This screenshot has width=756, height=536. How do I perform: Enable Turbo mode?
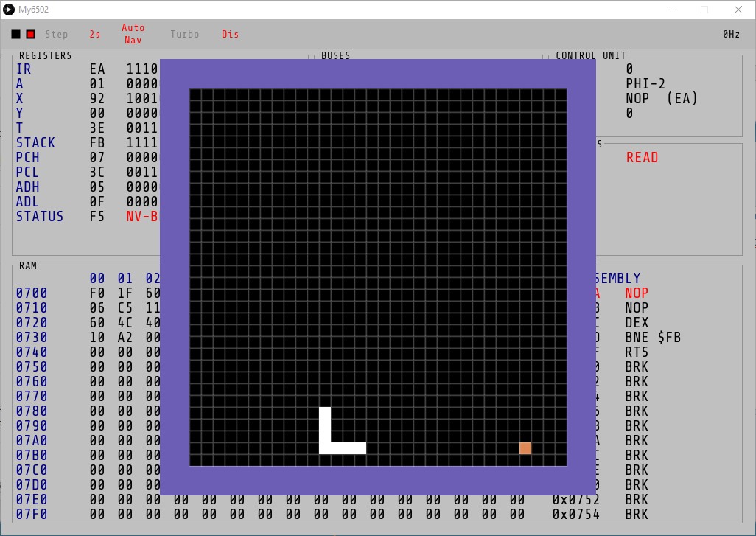184,35
